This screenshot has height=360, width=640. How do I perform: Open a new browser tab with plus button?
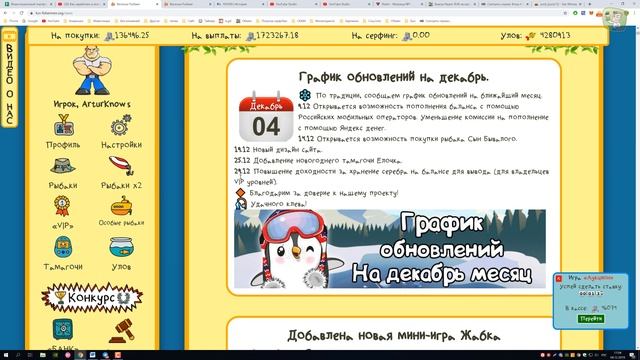click(x=590, y=4)
